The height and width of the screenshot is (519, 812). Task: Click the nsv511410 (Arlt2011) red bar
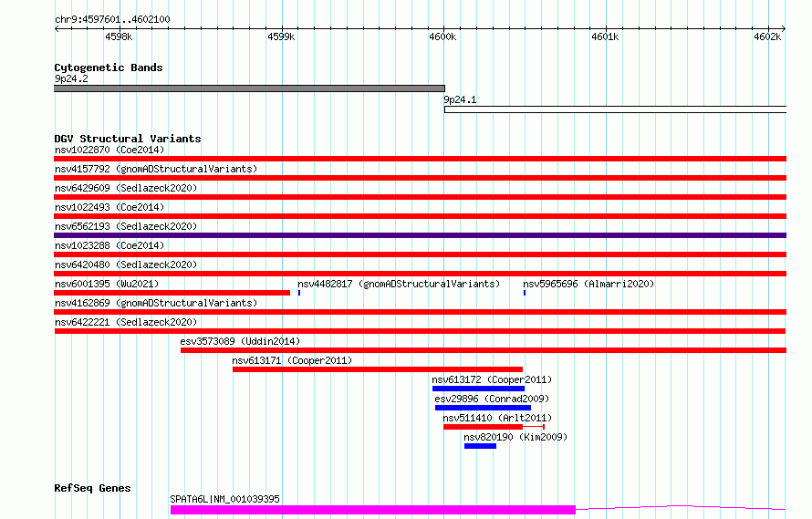[484, 427]
